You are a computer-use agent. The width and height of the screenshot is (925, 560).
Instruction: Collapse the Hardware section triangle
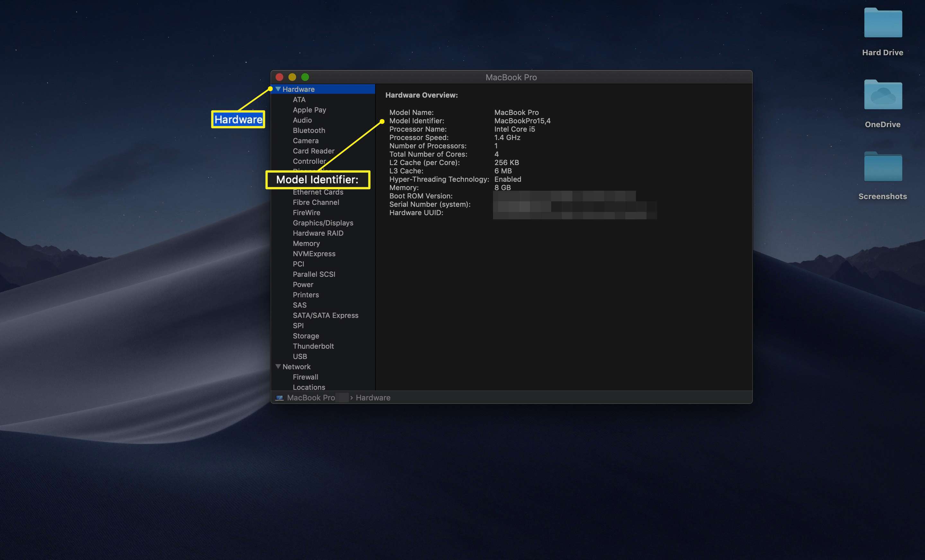pyautogui.click(x=278, y=89)
